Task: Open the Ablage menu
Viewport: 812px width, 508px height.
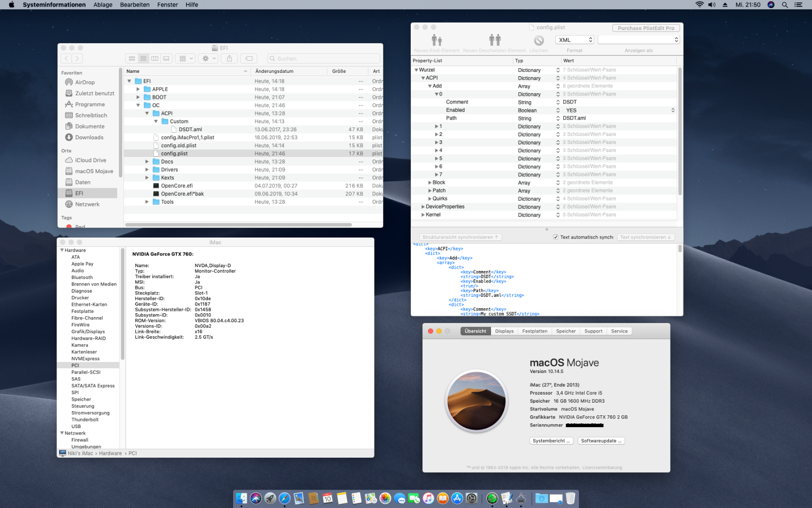Action: pos(102,5)
